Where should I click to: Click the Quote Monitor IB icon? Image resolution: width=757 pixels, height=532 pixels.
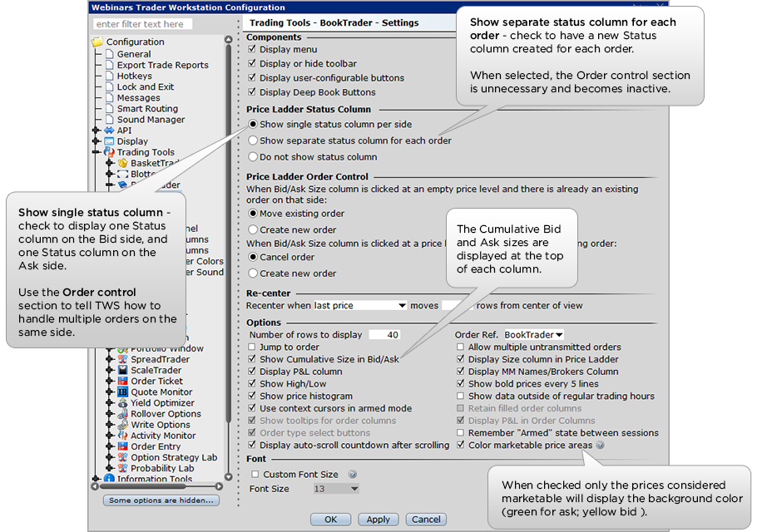point(122,392)
